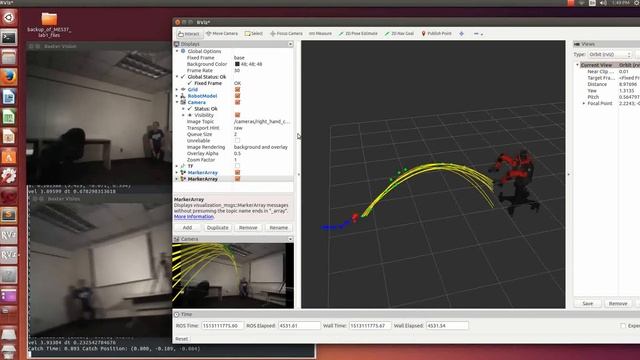This screenshot has width=640, height=360.
Task: Select the 2D Pose Estimate tool
Action: [x=358, y=33]
